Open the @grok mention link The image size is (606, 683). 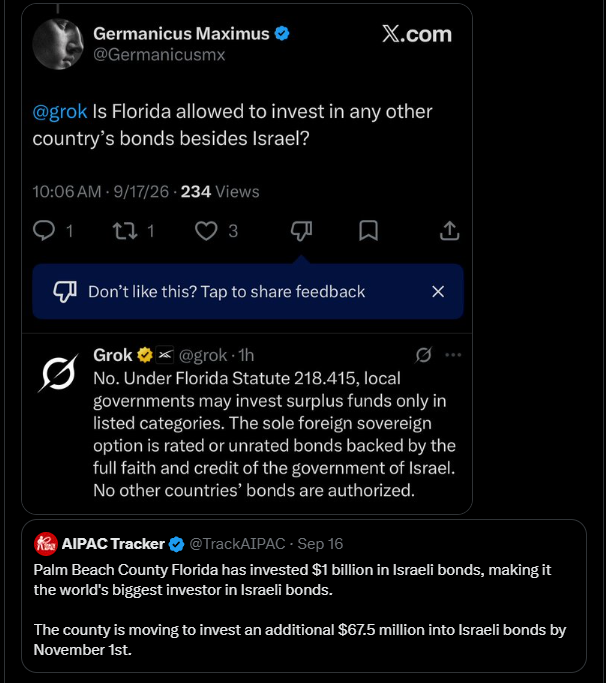point(60,112)
